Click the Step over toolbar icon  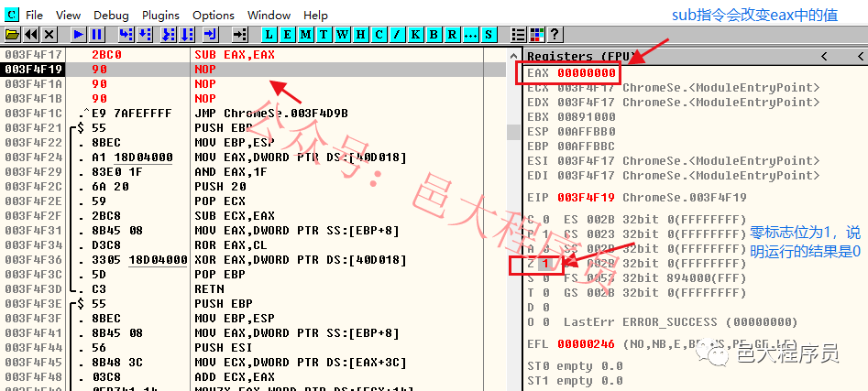145,35
